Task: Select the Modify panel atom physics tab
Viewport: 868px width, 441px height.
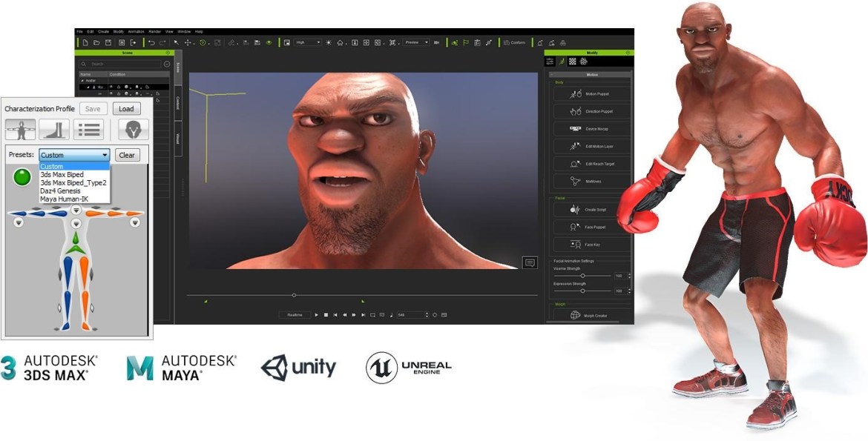Action: (583, 62)
